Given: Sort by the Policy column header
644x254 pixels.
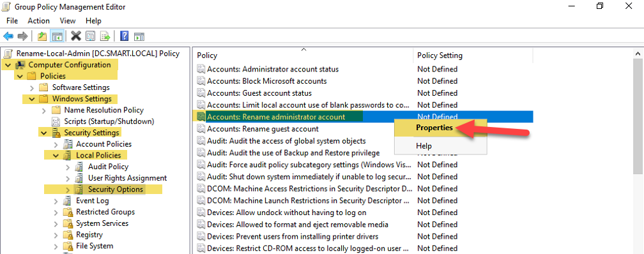Looking at the screenshot, I should coord(303,55).
